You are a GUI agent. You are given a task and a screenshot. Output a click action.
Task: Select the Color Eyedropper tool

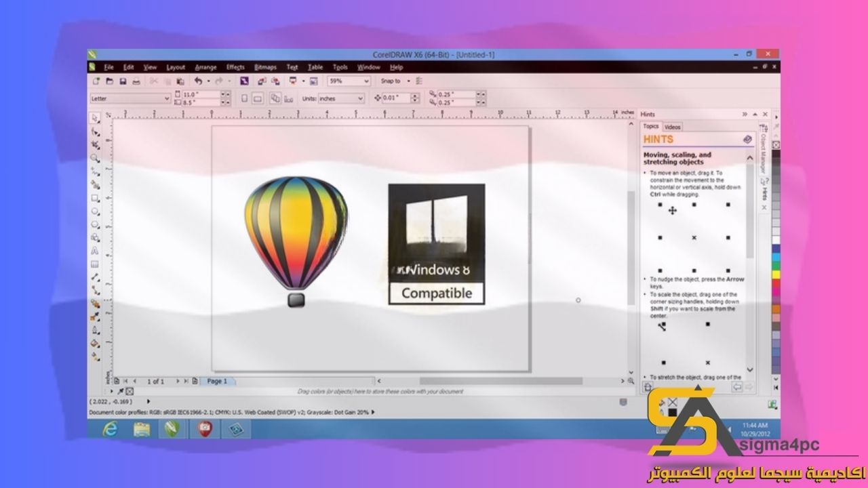95,316
